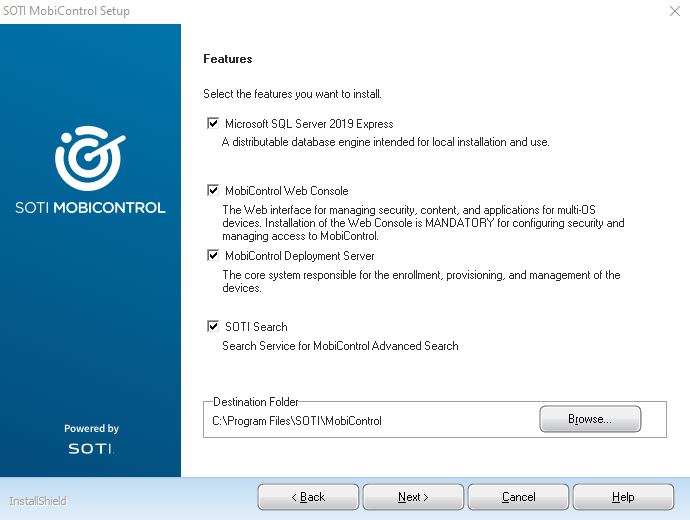This screenshot has width=690, height=520.
Task: Deselect the SOTI Search checkbox
Action: [x=212, y=326]
